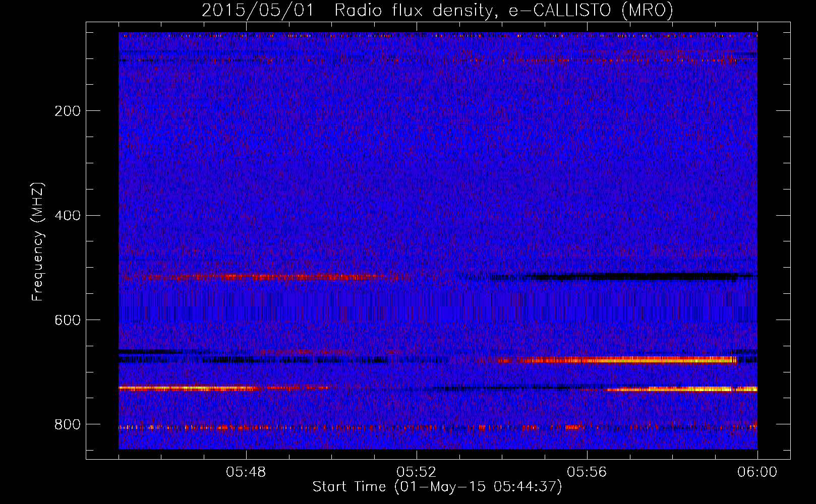Click the 600 frequency tick label
816x504 pixels.
(x=68, y=321)
